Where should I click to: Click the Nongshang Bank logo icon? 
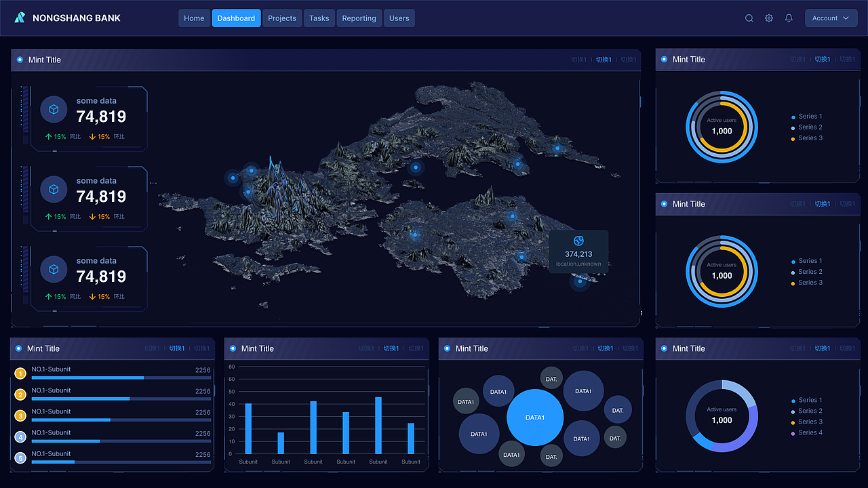(20, 18)
